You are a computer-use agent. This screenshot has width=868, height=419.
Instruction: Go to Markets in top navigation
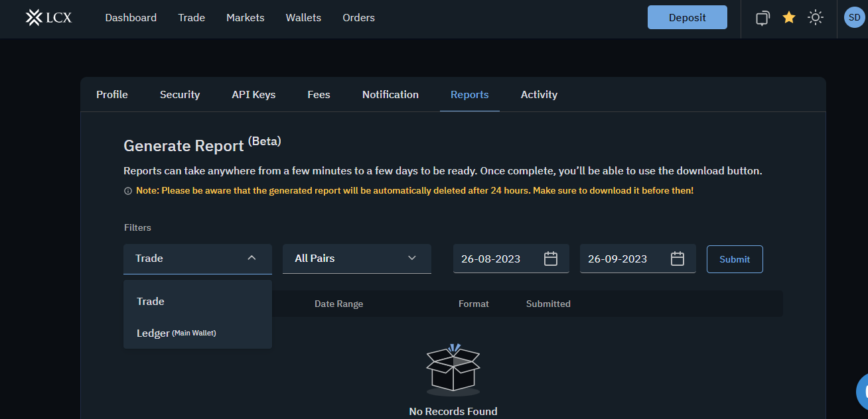pyautogui.click(x=245, y=18)
